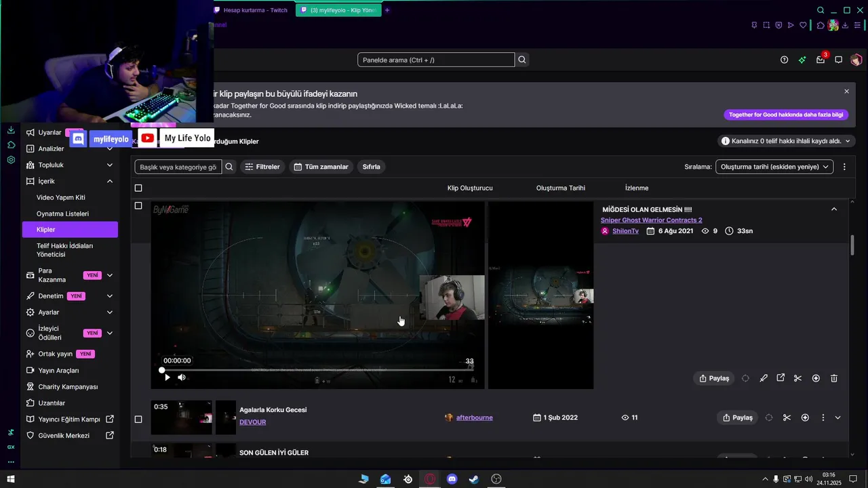
Task: Open the Sıralama sort order dropdown
Action: [x=774, y=167]
